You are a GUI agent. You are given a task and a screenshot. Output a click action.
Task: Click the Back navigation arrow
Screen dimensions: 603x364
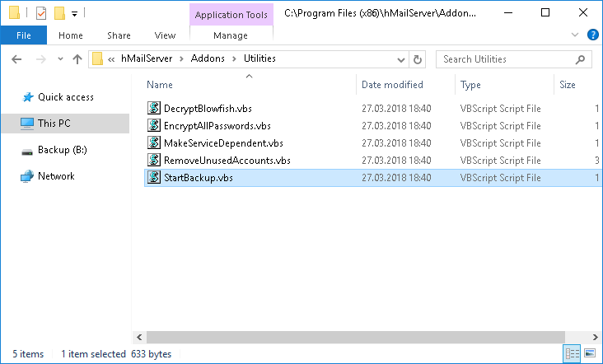tap(16, 59)
